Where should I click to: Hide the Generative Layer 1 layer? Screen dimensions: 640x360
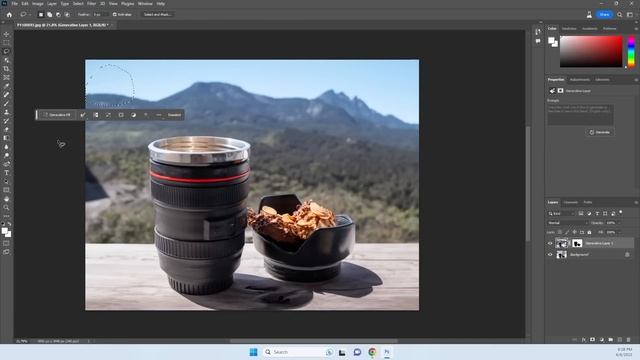(x=550, y=243)
